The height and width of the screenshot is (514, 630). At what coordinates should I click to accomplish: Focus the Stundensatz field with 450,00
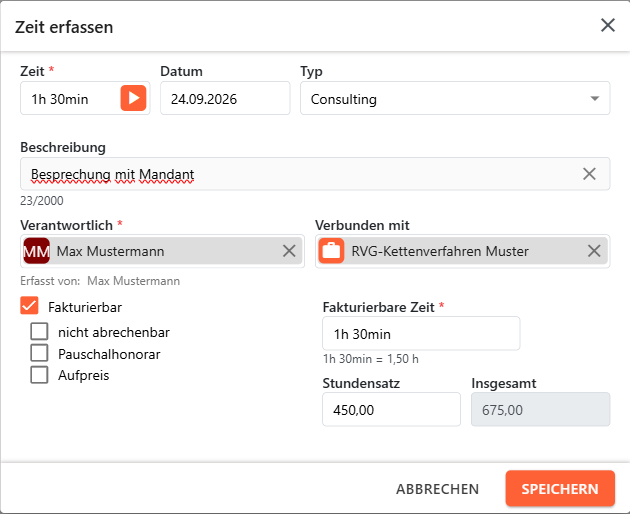point(391,410)
